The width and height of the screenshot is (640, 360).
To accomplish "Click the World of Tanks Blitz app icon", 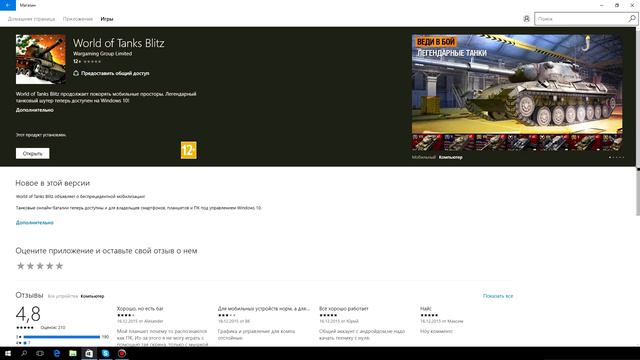I will click(40, 59).
